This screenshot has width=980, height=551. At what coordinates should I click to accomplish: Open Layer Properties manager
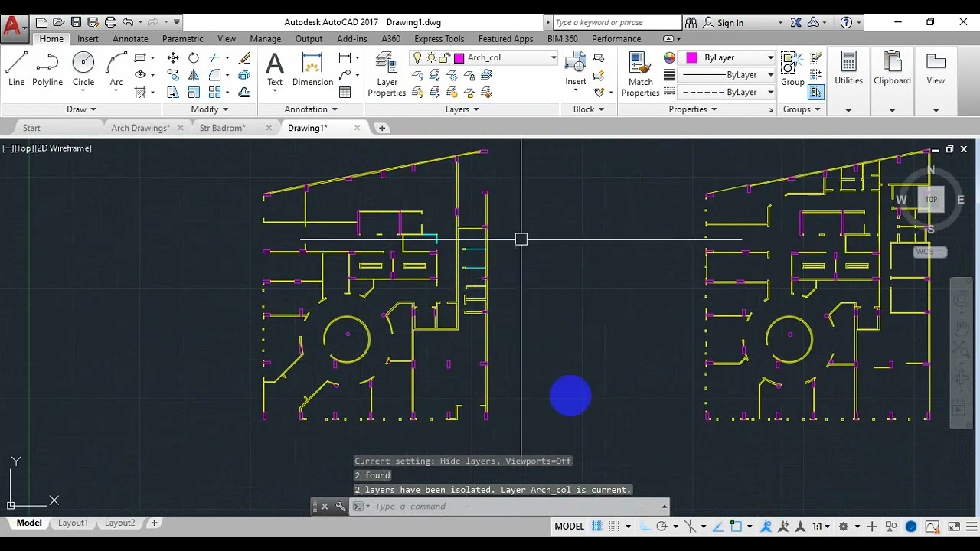click(x=387, y=74)
